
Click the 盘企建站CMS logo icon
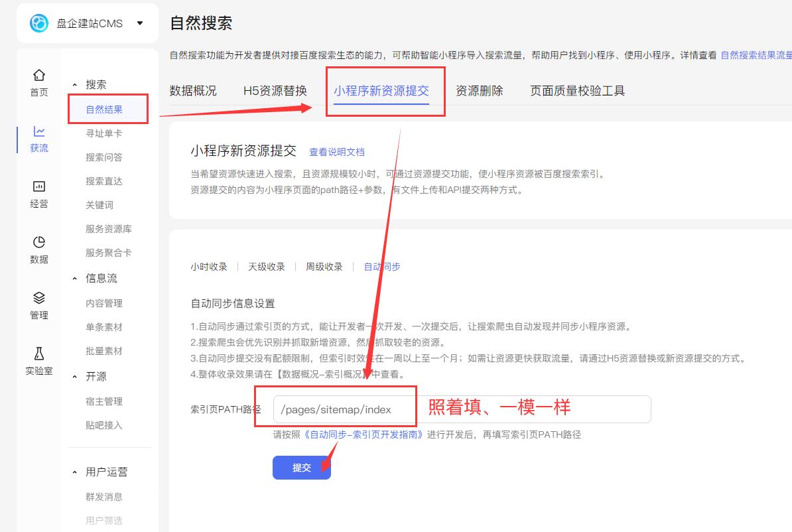coord(39,23)
